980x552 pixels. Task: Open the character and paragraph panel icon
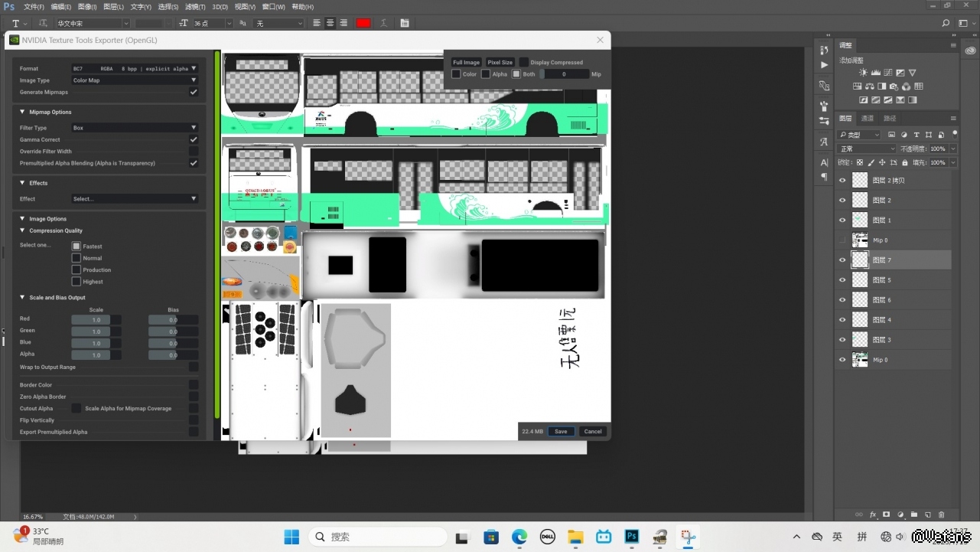click(405, 23)
